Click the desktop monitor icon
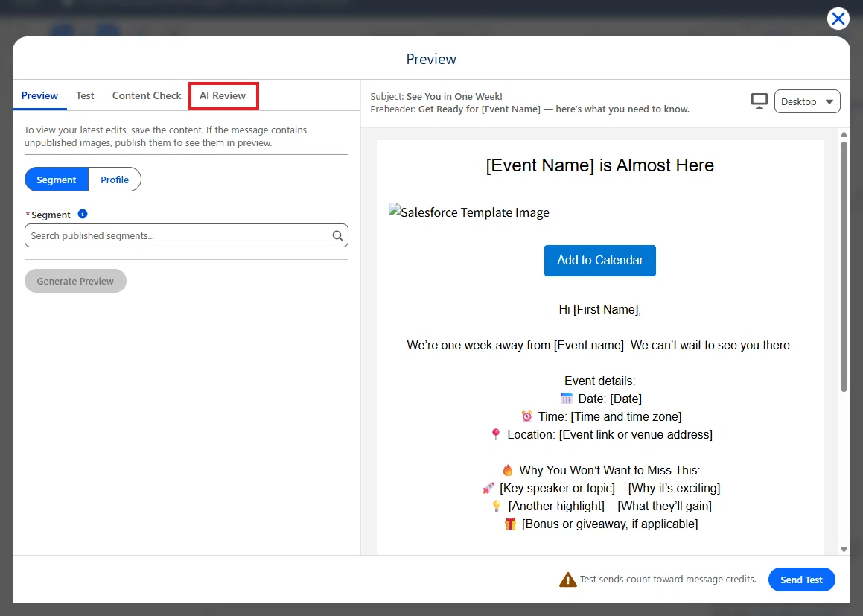This screenshot has width=863, height=616. (759, 101)
